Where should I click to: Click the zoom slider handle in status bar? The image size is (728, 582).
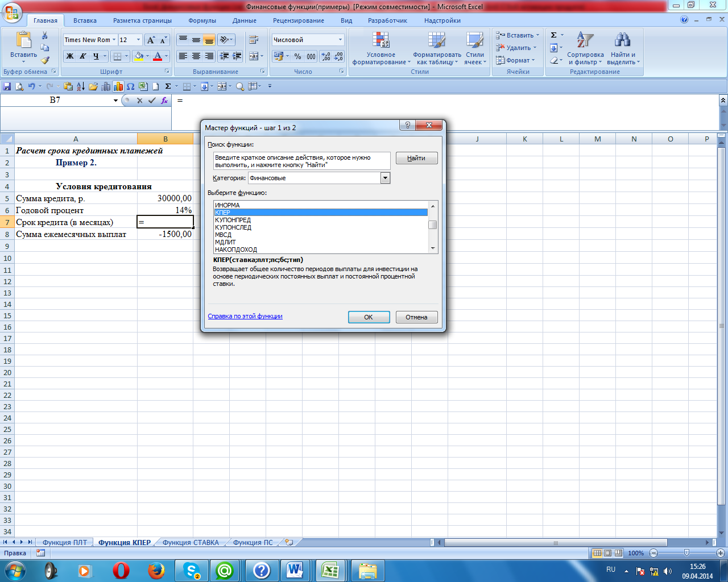click(x=686, y=553)
